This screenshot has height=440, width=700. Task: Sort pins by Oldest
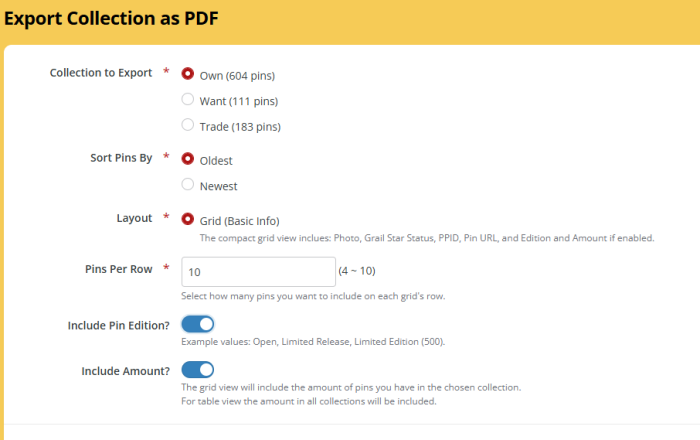[x=188, y=159]
